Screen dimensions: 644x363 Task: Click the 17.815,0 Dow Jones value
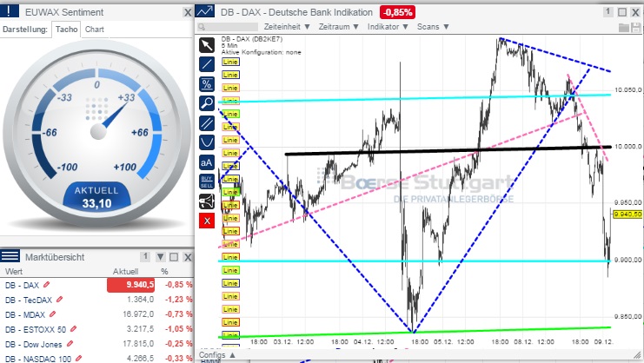[138, 344]
